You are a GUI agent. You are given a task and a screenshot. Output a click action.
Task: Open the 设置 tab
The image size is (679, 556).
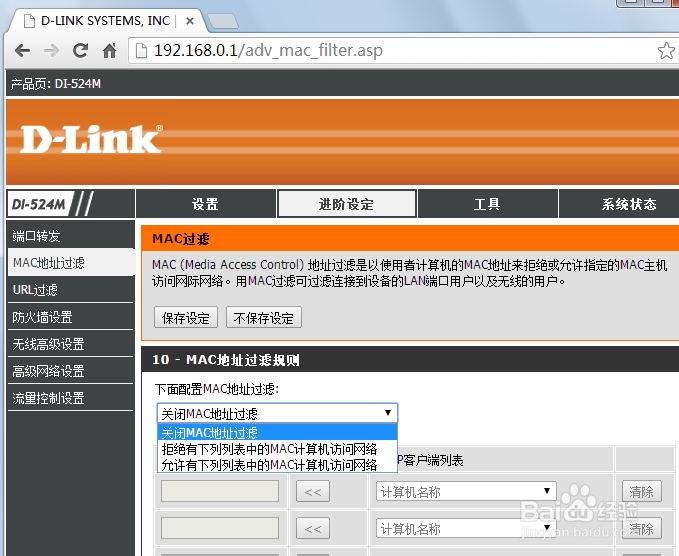click(x=206, y=204)
